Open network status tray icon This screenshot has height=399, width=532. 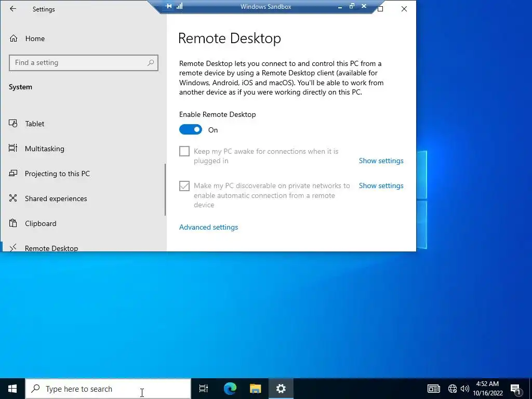pos(453,389)
